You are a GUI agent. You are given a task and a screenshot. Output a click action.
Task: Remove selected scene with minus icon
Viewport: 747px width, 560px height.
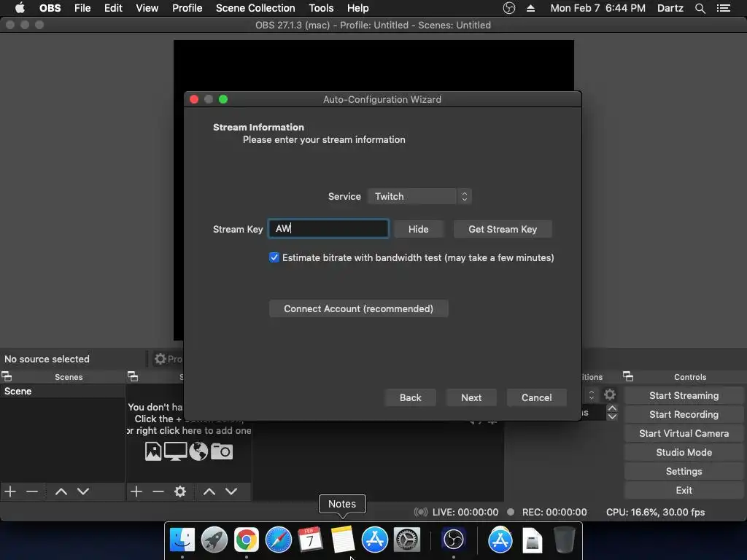click(32, 491)
